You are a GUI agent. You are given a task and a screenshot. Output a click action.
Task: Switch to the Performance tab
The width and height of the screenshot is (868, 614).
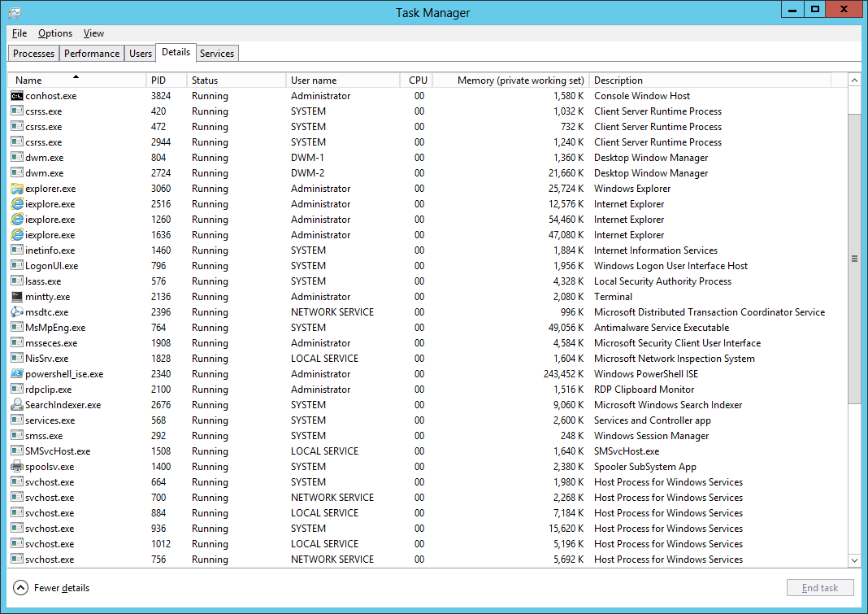coord(92,54)
